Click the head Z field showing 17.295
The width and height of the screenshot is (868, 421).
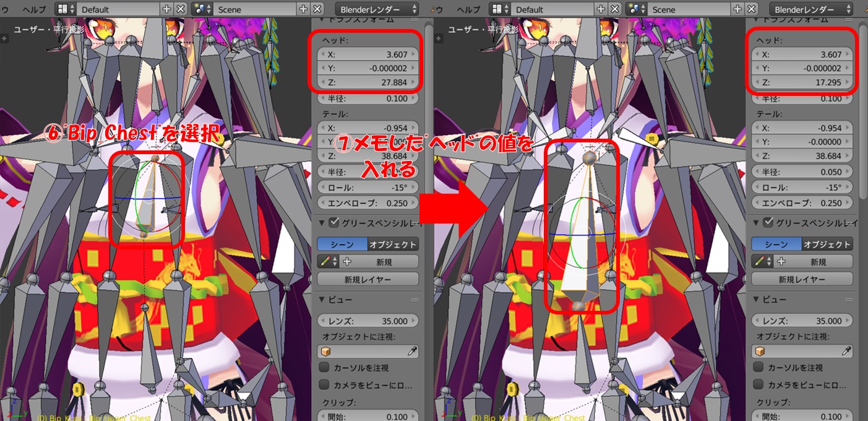click(802, 82)
